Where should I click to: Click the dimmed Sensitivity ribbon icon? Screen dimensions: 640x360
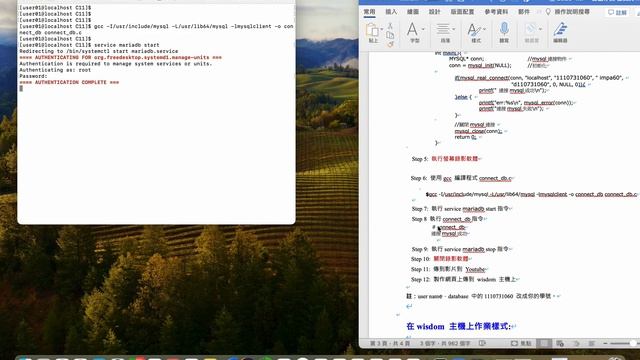tap(530, 29)
